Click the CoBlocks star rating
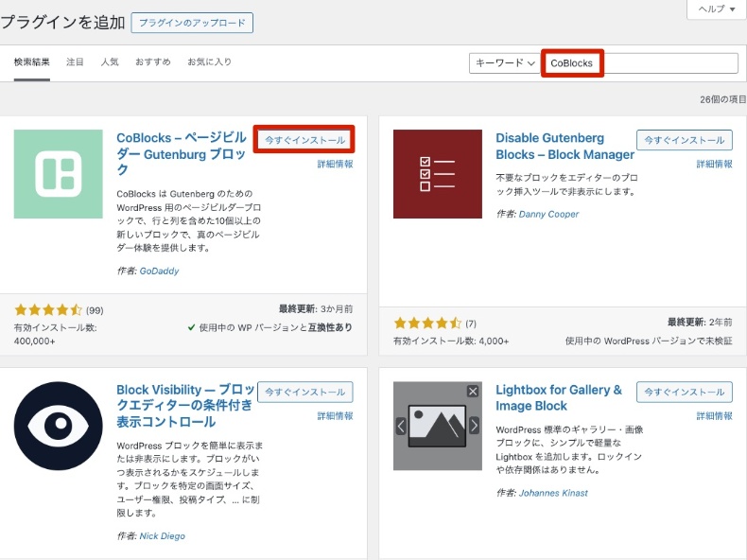Viewport: 747px width, 560px height. click(48, 310)
